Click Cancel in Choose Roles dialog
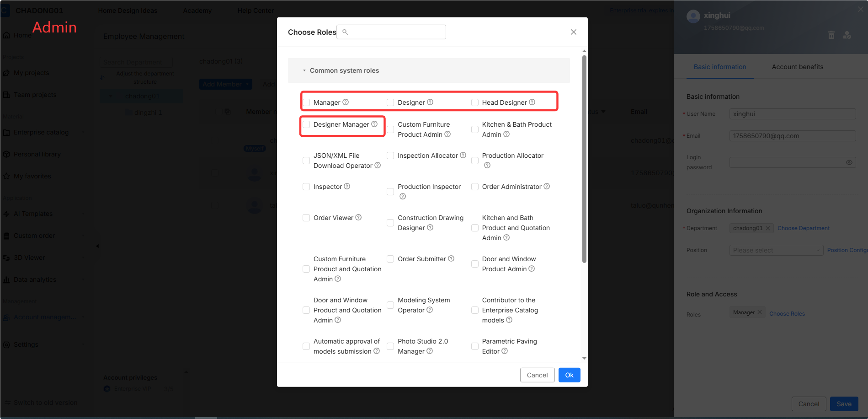Image resolution: width=868 pixels, height=419 pixels. click(x=537, y=375)
